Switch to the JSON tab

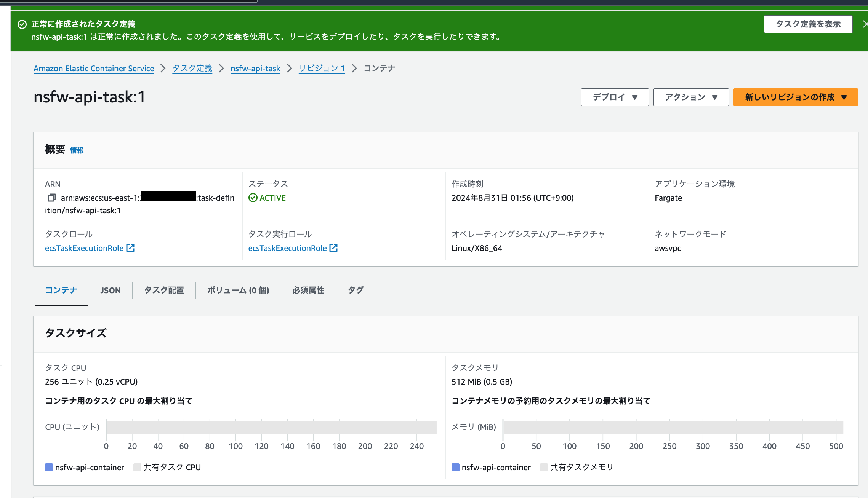click(111, 290)
